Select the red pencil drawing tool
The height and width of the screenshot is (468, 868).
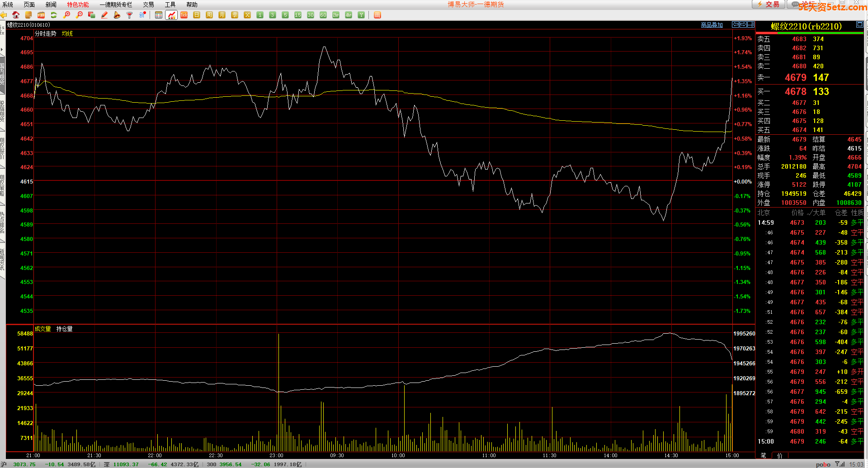tap(104, 15)
